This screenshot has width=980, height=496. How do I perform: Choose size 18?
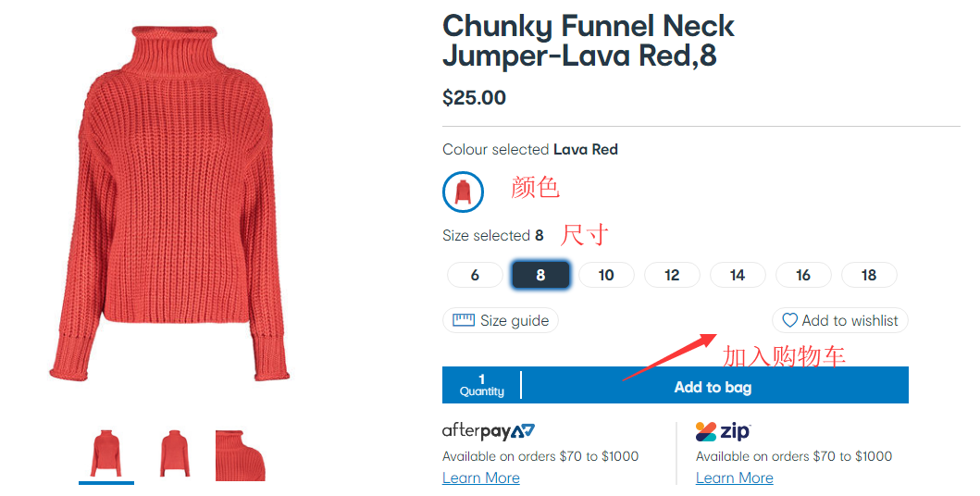[x=869, y=275]
